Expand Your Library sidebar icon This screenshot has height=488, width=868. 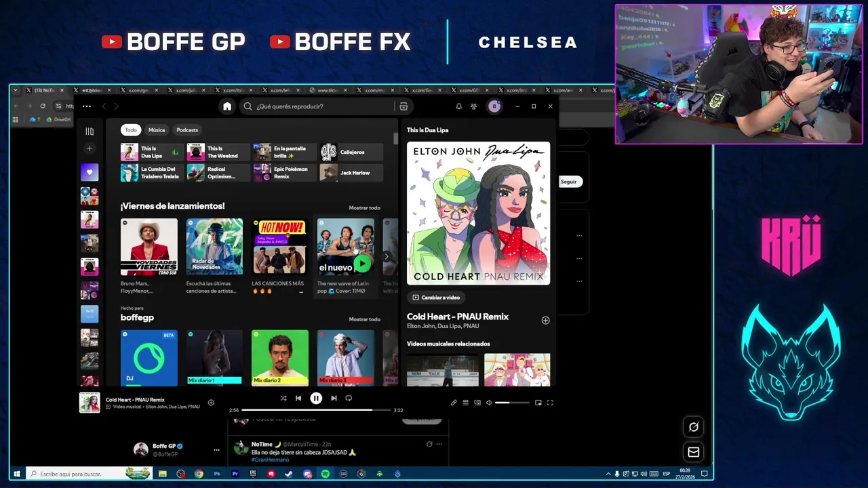click(x=90, y=131)
